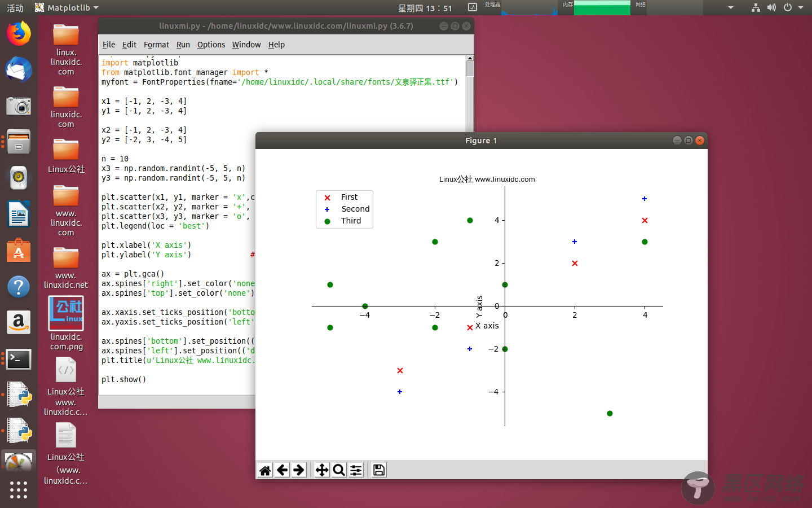Open the Edit menu in IDLE

pos(129,45)
